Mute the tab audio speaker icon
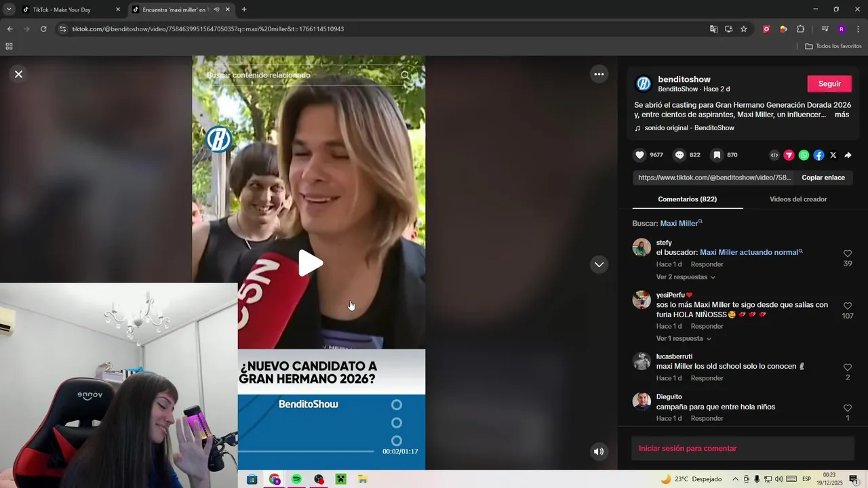Viewport: 868px width, 488px height. click(216, 9)
